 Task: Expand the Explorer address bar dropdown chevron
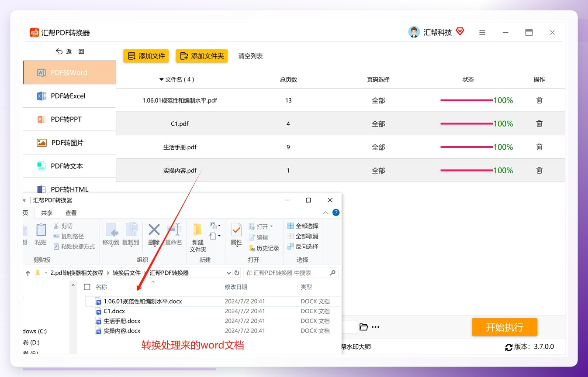point(229,273)
